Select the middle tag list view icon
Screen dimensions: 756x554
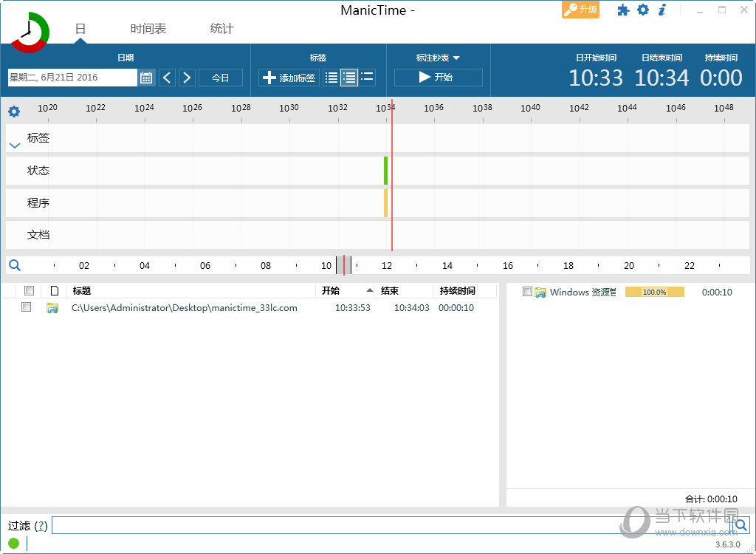pos(349,78)
